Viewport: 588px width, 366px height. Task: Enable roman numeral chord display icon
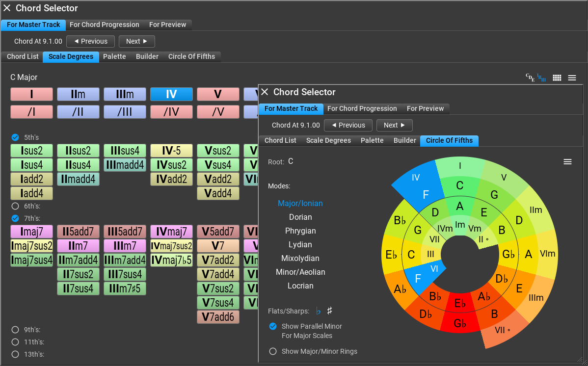[540, 77]
